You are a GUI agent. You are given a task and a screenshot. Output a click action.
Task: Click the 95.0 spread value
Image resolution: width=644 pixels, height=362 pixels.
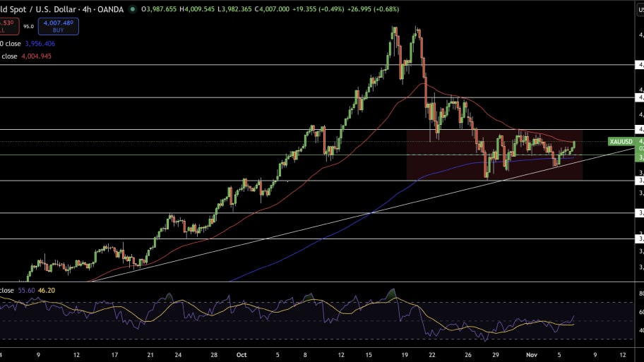click(x=29, y=27)
